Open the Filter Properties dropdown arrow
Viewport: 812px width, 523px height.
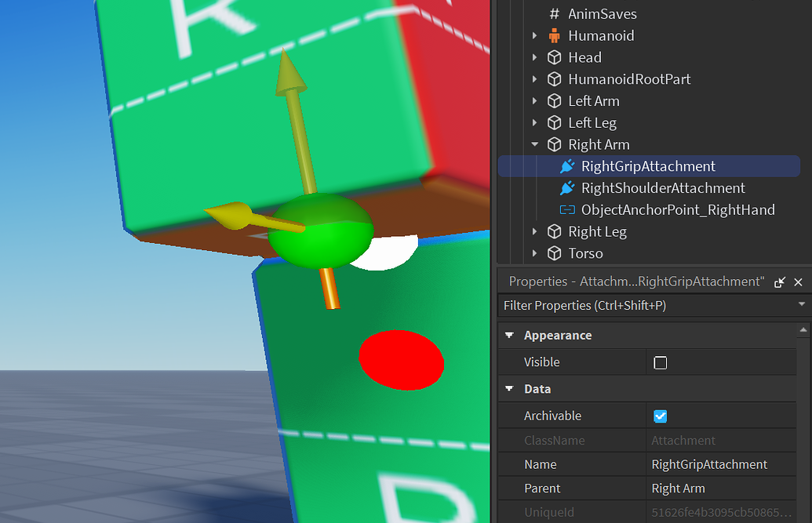click(x=802, y=305)
